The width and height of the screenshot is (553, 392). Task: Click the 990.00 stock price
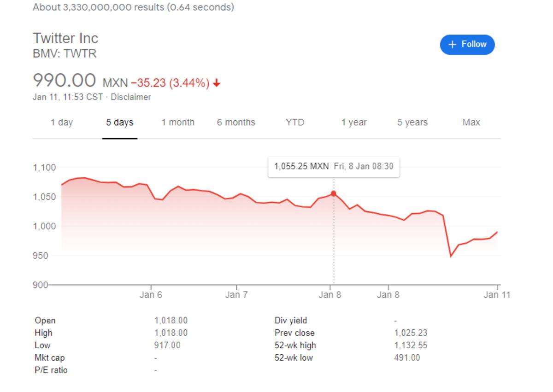coord(65,81)
